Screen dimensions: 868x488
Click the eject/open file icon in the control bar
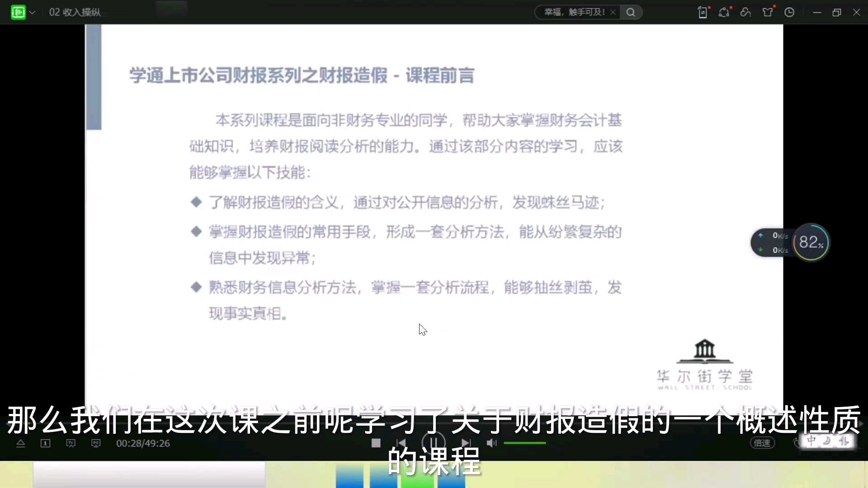pyautogui.click(x=21, y=443)
